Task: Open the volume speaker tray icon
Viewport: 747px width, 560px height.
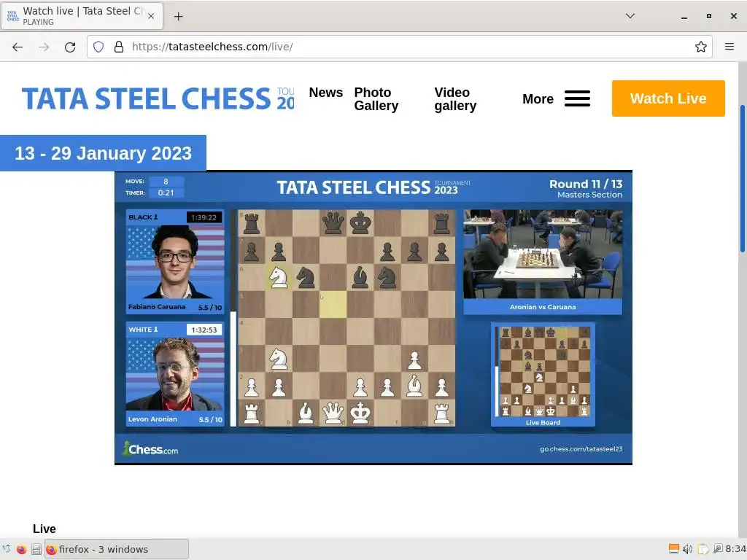Action: pyautogui.click(x=687, y=549)
